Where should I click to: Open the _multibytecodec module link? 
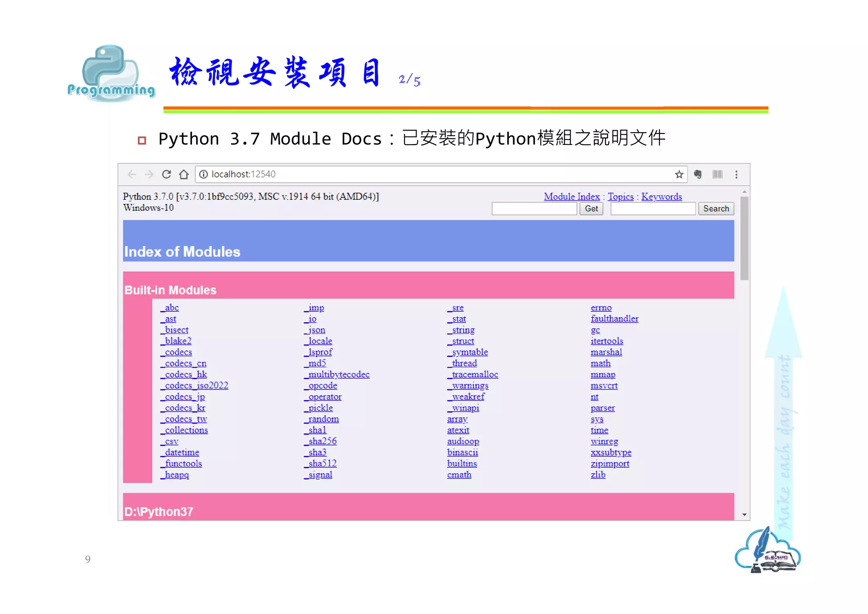tap(337, 374)
